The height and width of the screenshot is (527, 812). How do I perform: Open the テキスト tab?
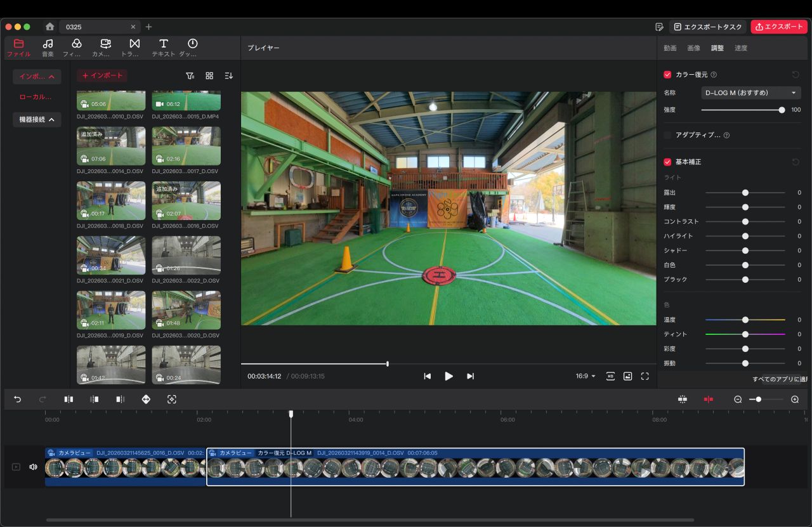coord(163,47)
